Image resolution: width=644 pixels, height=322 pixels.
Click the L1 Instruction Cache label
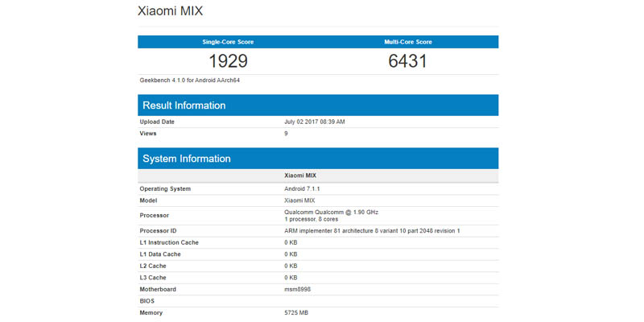pyautogui.click(x=169, y=243)
